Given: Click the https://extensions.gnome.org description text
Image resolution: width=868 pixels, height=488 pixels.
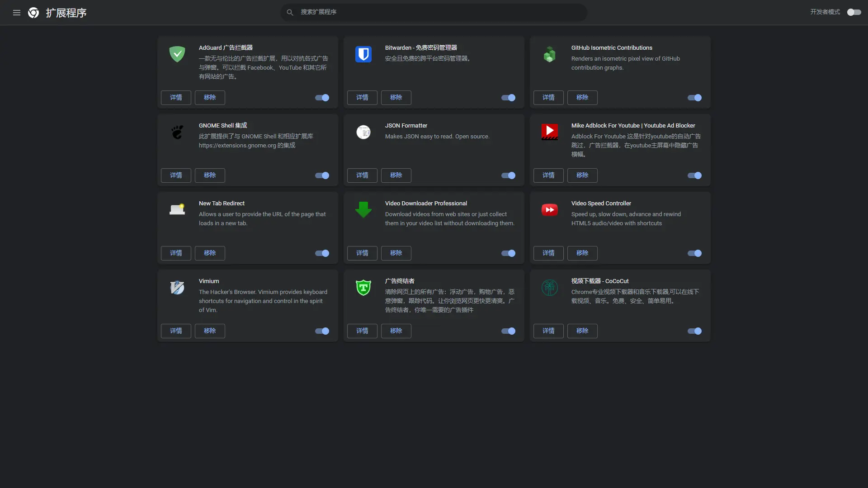Looking at the screenshot, I should (247, 146).
